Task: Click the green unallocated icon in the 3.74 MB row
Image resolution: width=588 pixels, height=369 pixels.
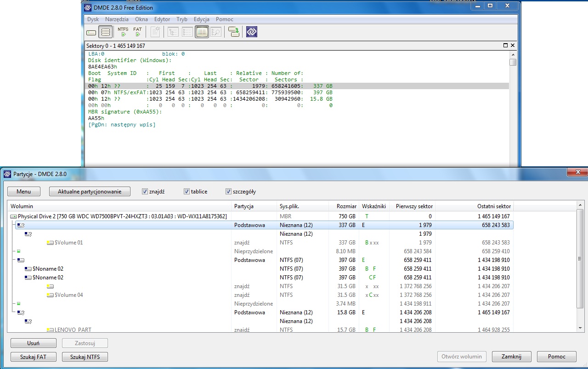Action: [x=19, y=304]
